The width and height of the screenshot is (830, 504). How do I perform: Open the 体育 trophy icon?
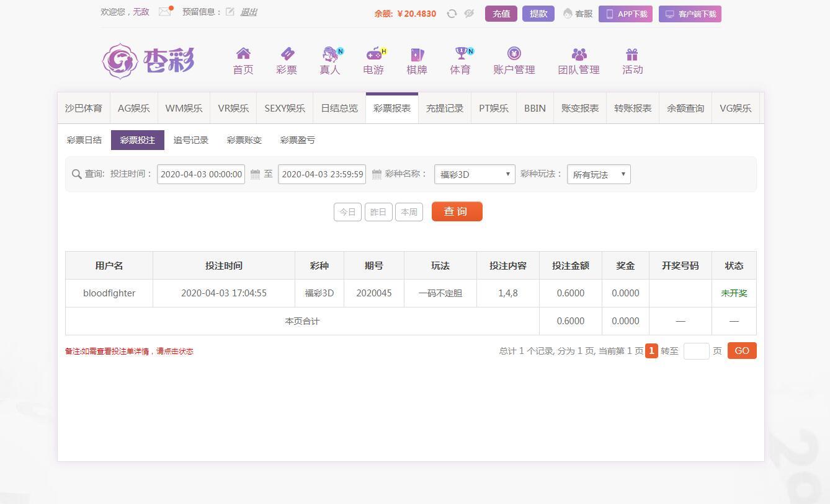coord(461,54)
